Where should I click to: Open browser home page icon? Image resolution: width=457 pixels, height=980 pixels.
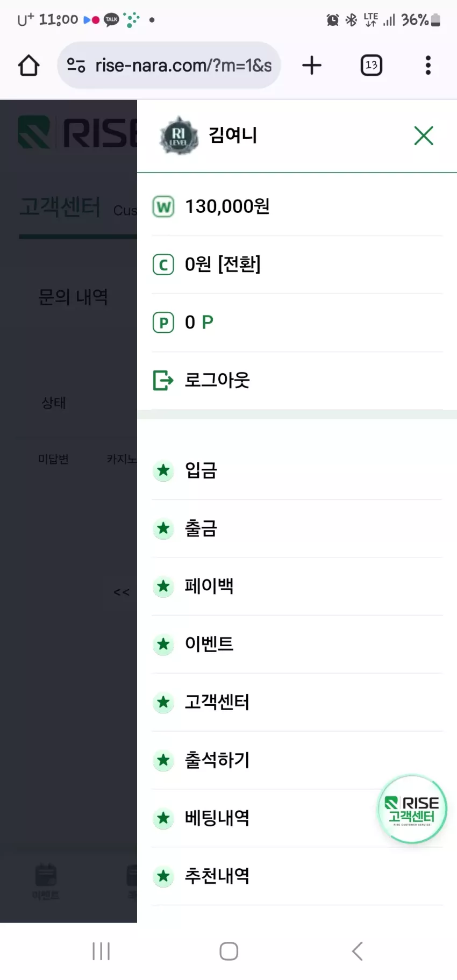(28, 66)
